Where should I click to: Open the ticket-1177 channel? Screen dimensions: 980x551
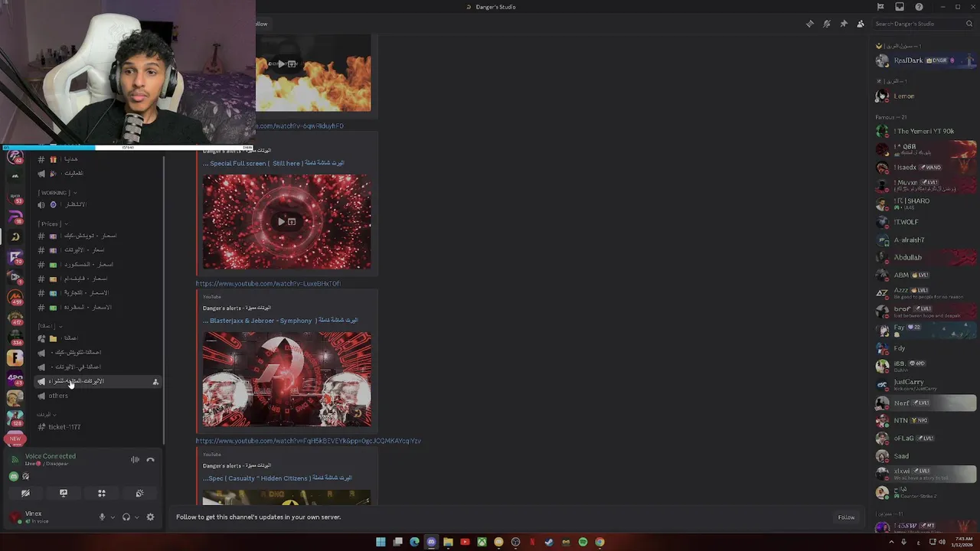click(98, 427)
